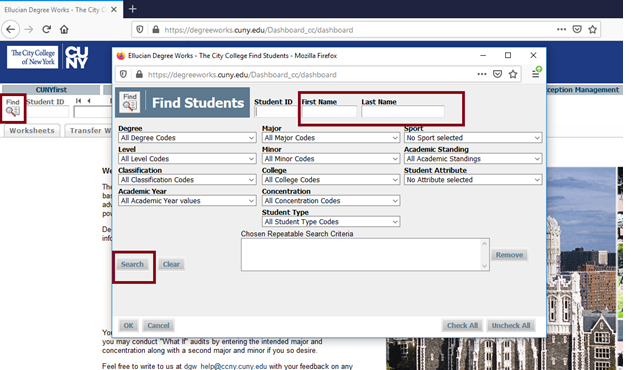
Task: Jump to the first student record arrow
Action: (x=79, y=101)
